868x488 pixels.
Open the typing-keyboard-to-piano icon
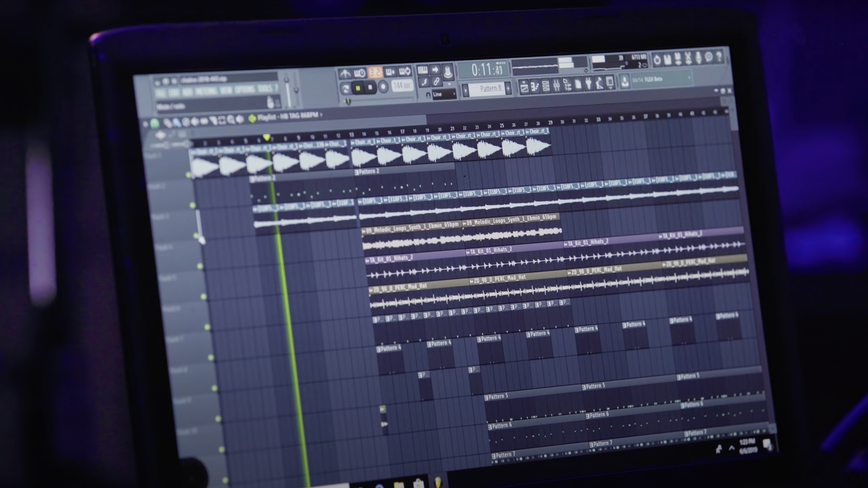pyautogui.click(x=423, y=70)
